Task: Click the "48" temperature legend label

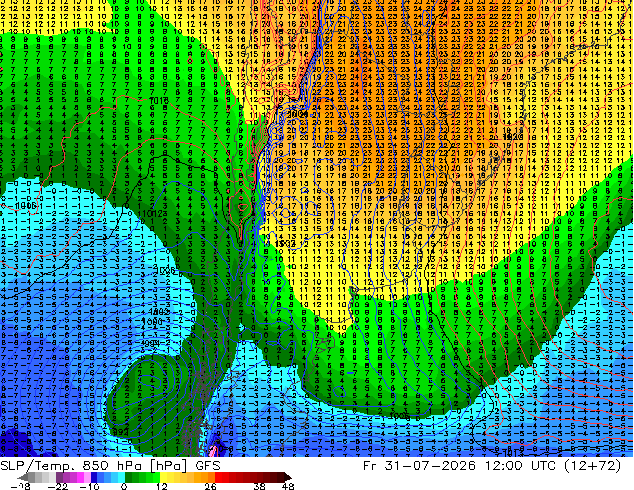Action: [287, 486]
